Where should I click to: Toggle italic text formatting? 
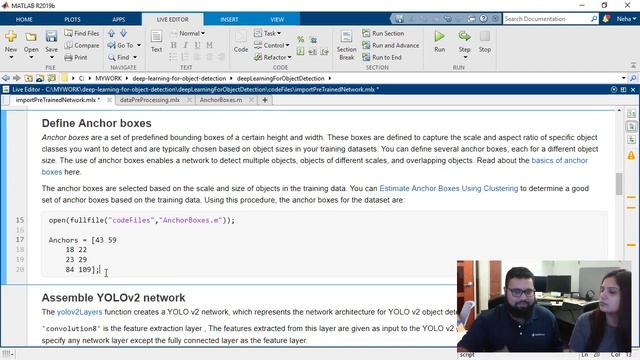coord(186,45)
